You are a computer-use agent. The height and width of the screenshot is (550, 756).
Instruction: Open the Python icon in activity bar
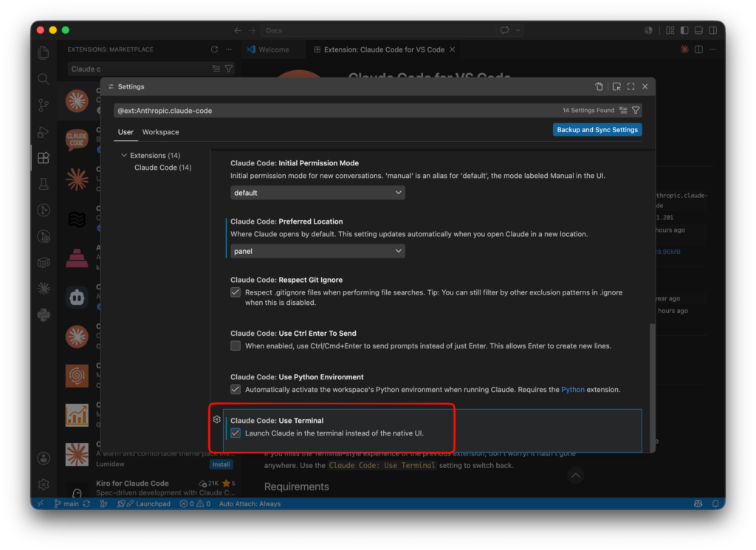click(44, 314)
